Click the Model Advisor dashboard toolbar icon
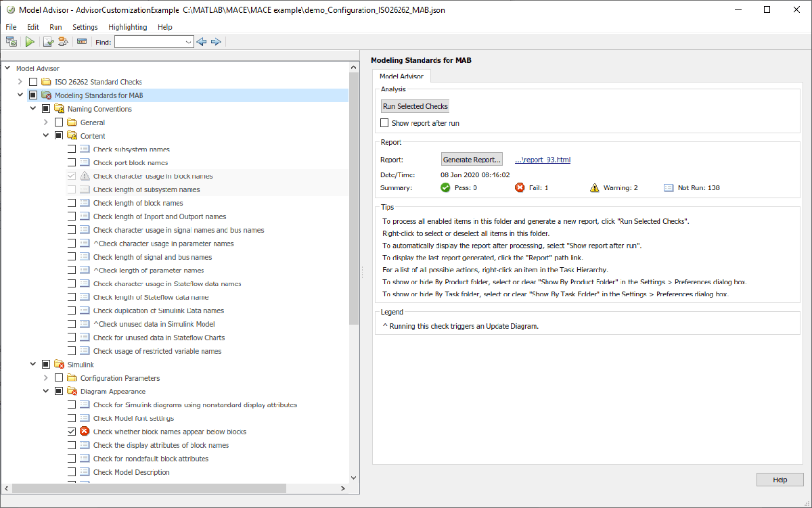 tap(82, 42)
